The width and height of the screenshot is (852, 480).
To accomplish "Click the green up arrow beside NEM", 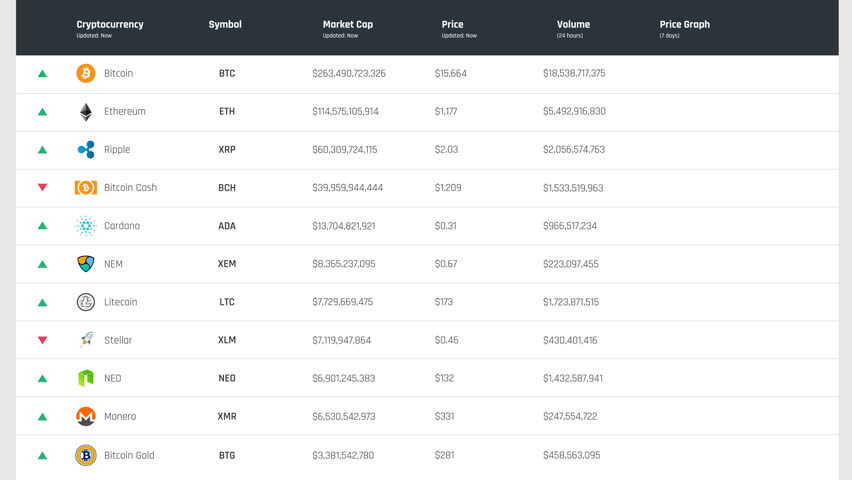I will (42, 264).
